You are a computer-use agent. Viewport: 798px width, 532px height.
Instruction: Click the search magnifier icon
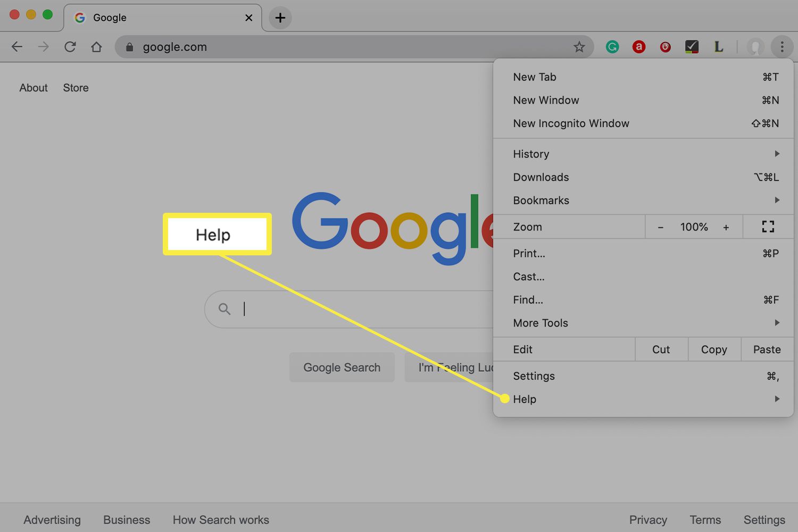click(225, 309)
